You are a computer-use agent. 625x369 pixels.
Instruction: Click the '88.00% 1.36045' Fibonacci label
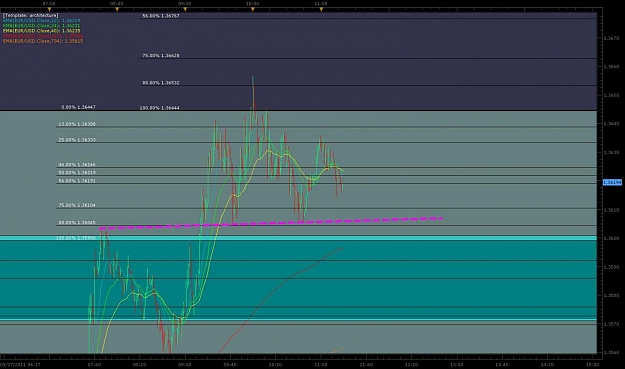(77, 223)
